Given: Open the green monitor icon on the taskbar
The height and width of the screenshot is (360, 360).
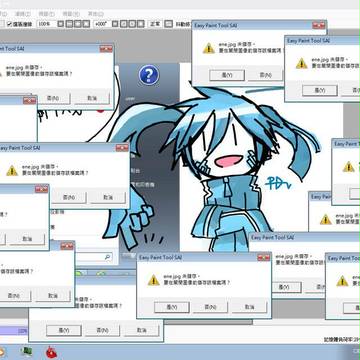Looking at the screenshot, I should tap(26, 352).
